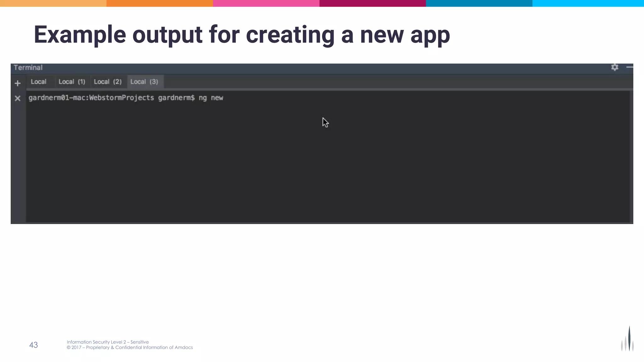This screenshot has width=644, height=362.
Task: Click the Terminal panel title
Action: [28, 68]
